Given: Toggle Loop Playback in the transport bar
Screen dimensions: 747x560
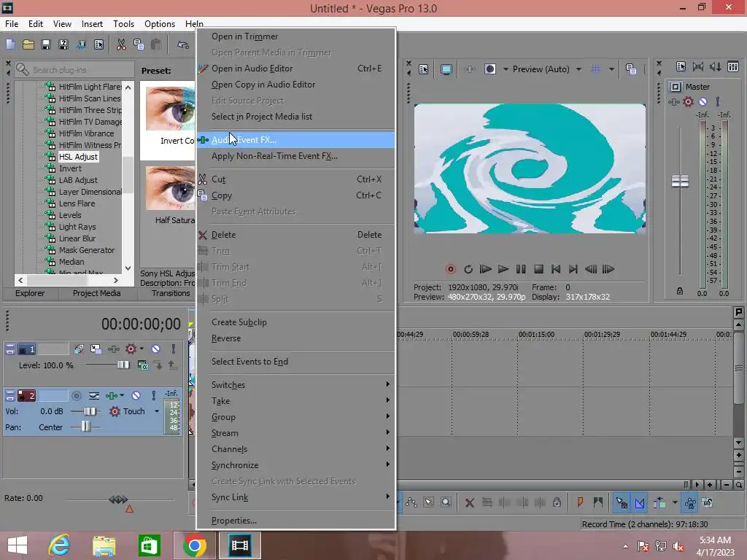Looking at the screenshot, I should [468, 269].
